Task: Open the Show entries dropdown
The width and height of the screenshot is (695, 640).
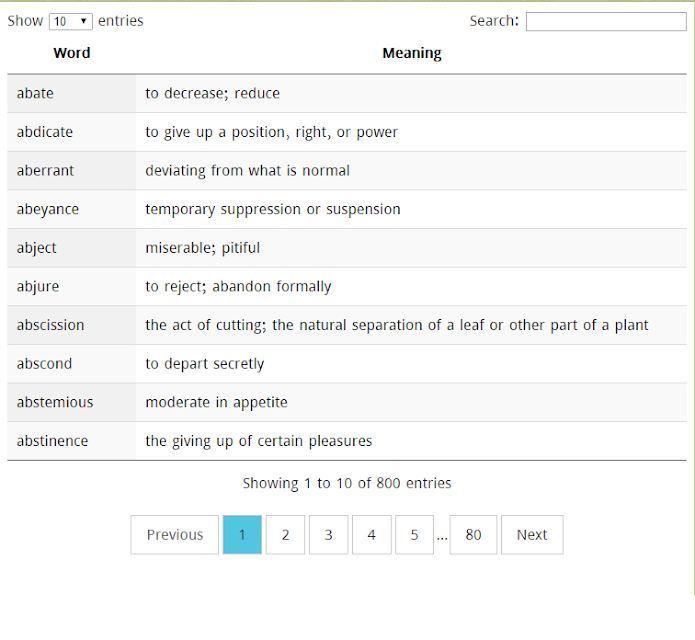Action: (x=70, y=21)
